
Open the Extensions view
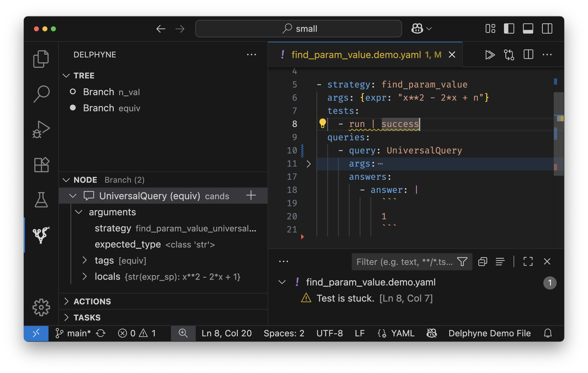pyautogui.click(x=41, y=165)
